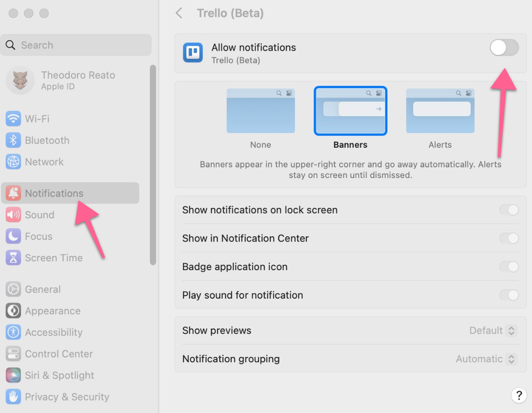Click the Accessibility icon

coord(13,332)
